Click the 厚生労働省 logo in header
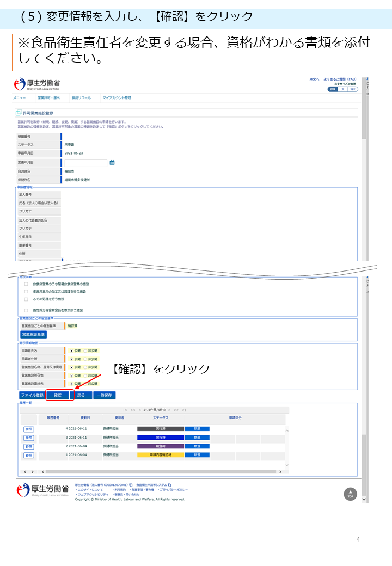Image resolution: width=392 pixels, height=566 pixels. click(x=37, y=84)
